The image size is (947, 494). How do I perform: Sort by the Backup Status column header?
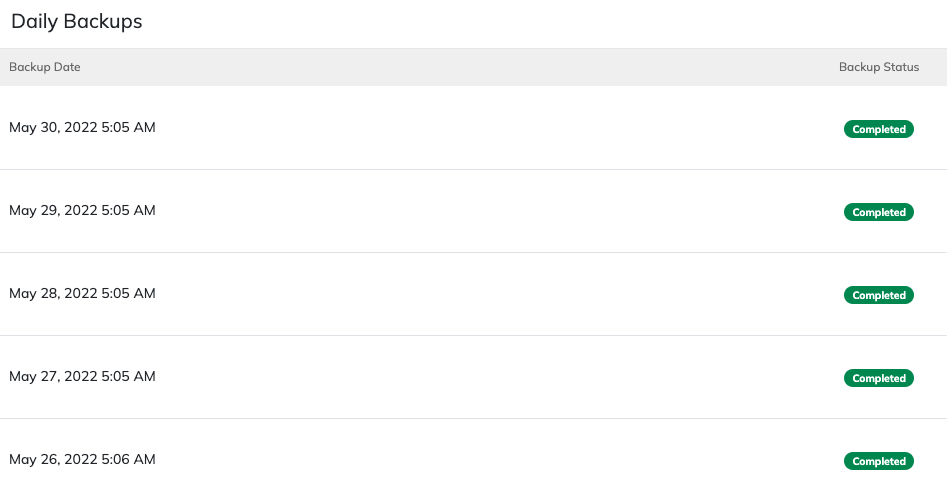879,67
